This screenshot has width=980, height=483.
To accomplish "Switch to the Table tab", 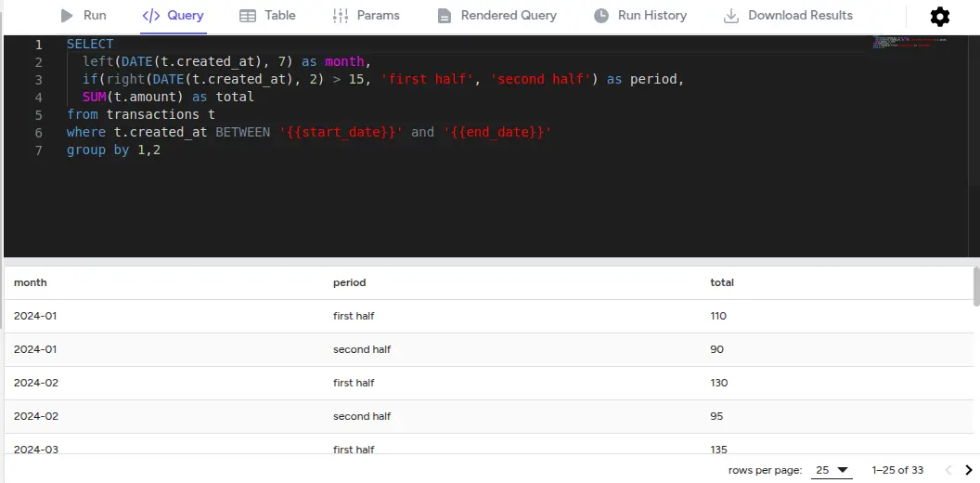I will 267,17.
